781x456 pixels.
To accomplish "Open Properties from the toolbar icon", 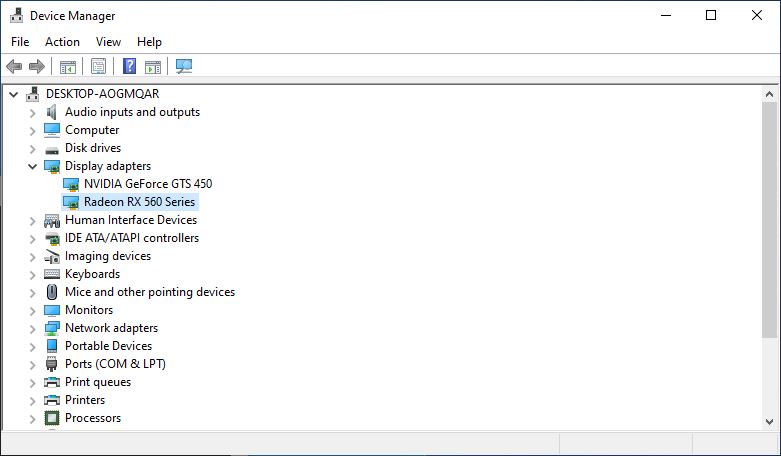I will (x=98, y=67).
